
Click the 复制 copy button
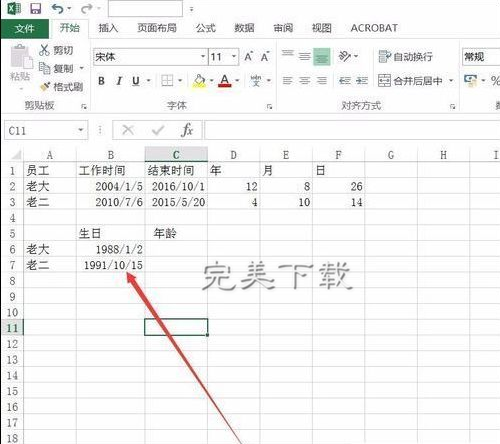(56, 68)
